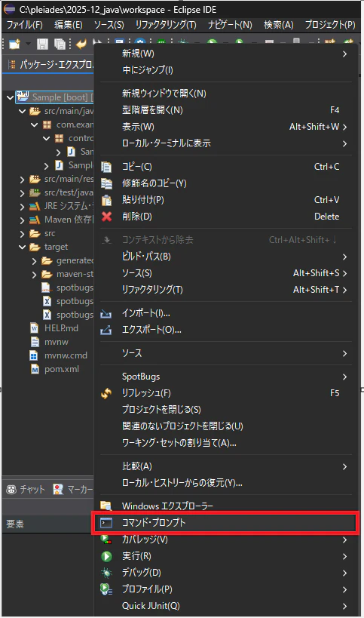Image resolution: width=364 pixels, height=618 pixels.
Task: Collapse the src/main/java source folder
Action: (x=23, y=111)
